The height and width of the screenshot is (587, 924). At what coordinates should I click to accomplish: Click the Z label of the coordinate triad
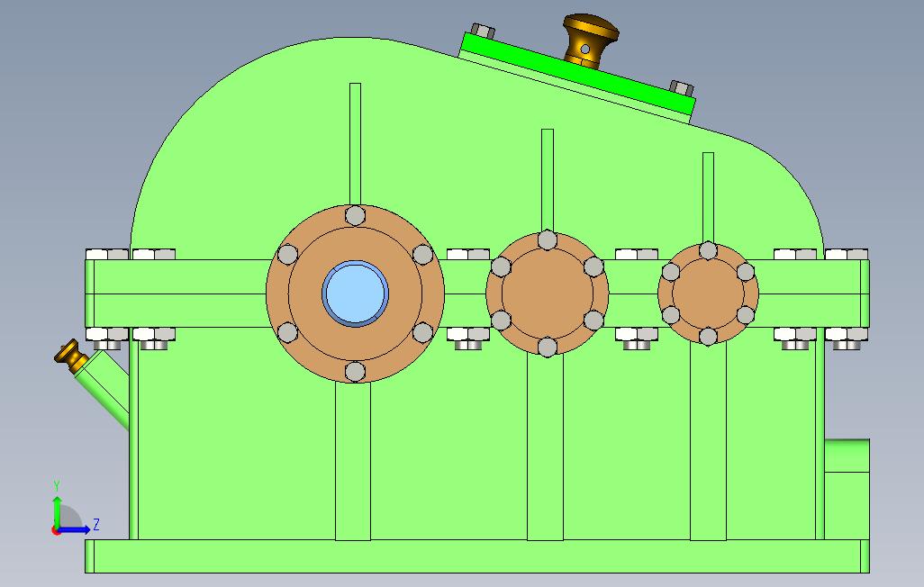coord(96,524)
